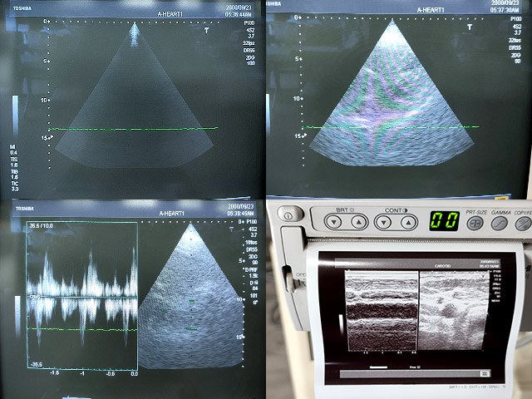Click the cm/s Doppler baseline label
The width and height of the screenshot is (532, 399).
click(x=35, y=297)
